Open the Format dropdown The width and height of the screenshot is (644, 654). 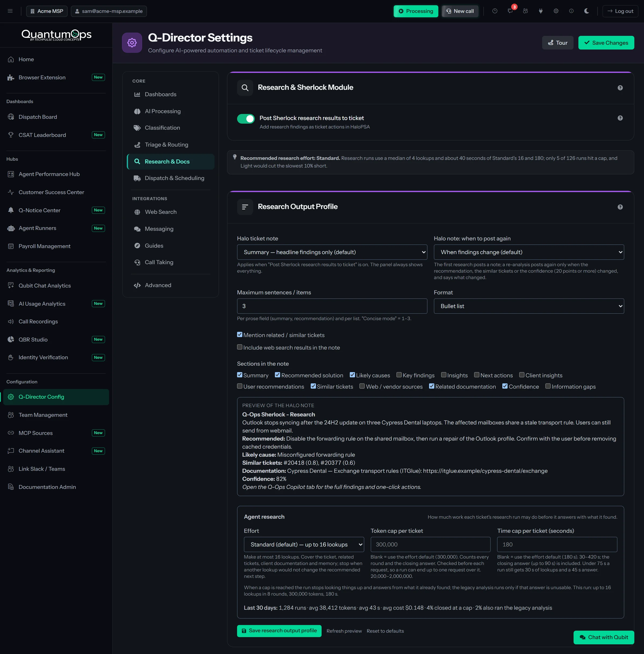click(x=529, y=306)
